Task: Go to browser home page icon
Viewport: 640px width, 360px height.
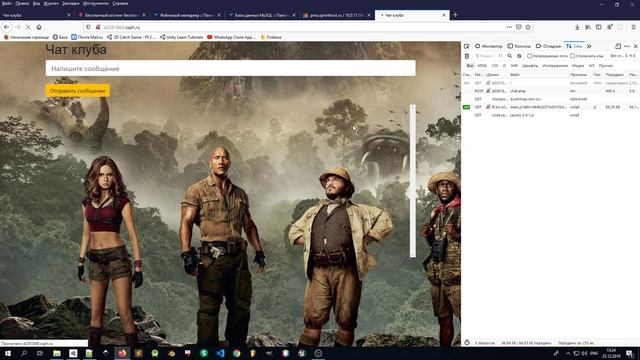Action: pos(39,27)
